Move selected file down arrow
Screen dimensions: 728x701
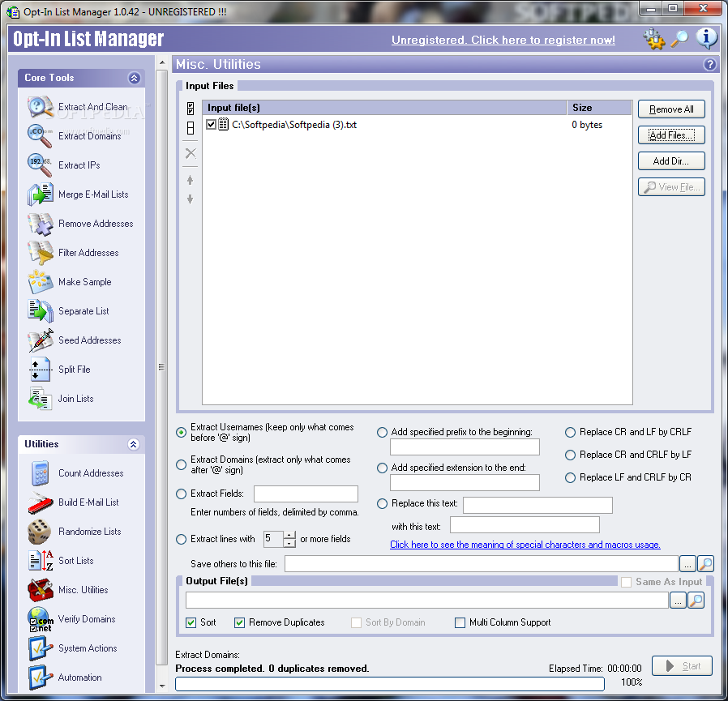pos(190,199)
